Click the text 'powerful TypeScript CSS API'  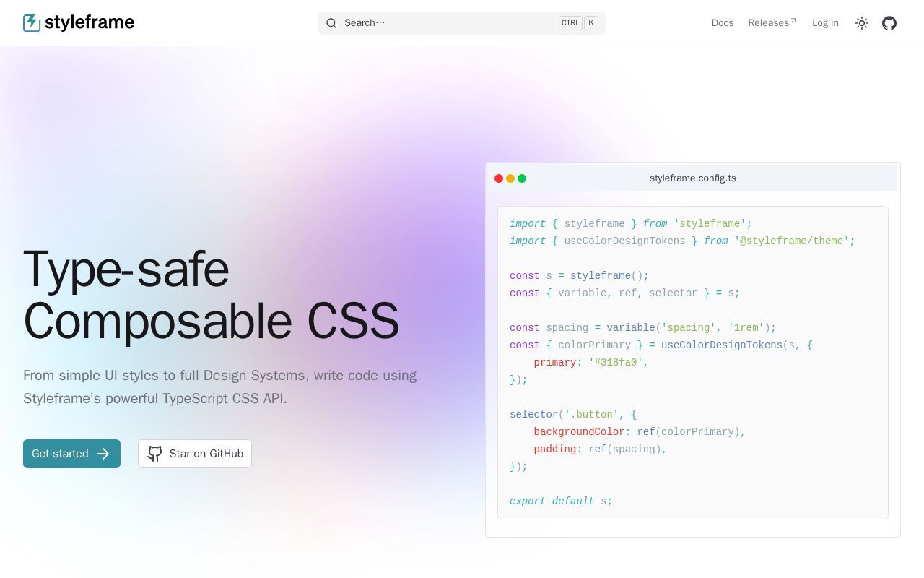tap(196, 399)
